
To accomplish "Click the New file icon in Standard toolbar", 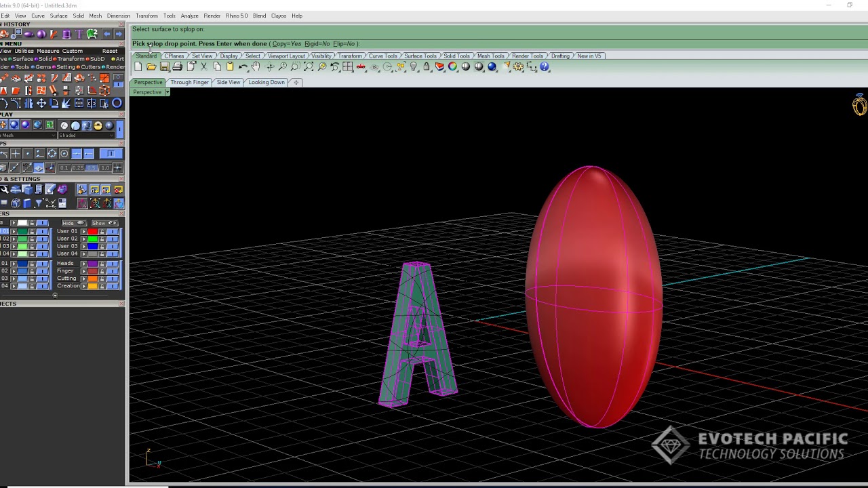I will (138, 66).
